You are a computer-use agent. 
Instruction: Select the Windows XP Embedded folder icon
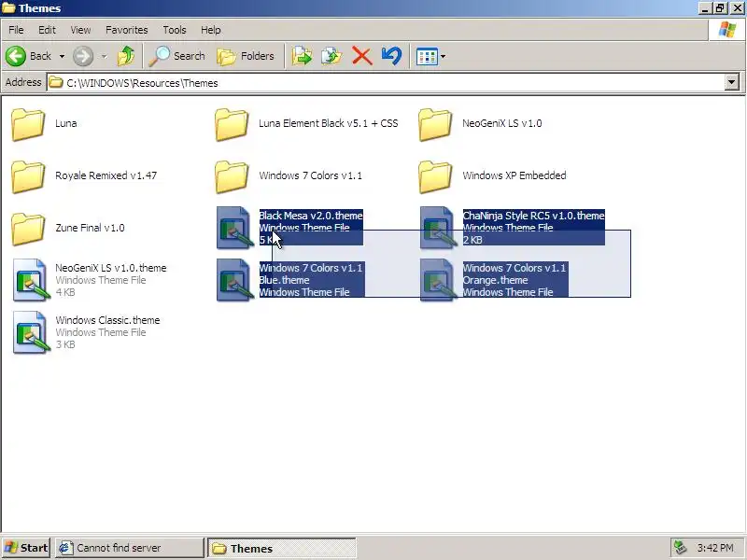(435, 176)
